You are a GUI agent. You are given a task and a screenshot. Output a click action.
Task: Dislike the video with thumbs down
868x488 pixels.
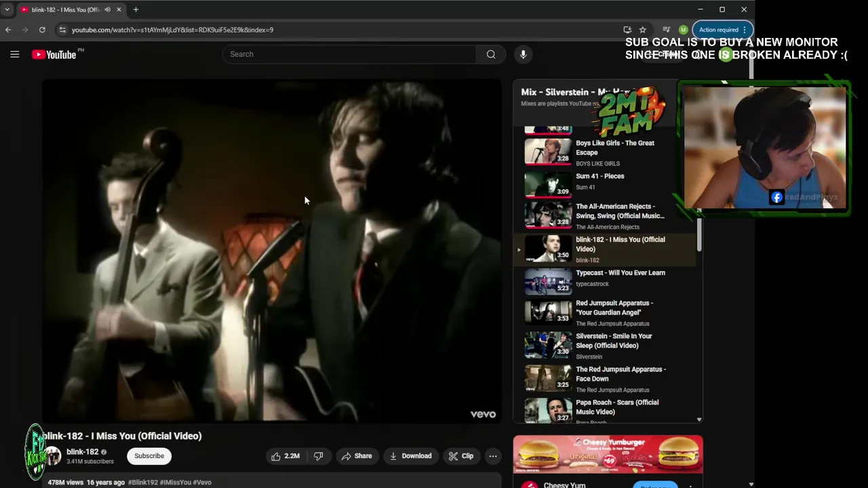(x=318, y=456)
